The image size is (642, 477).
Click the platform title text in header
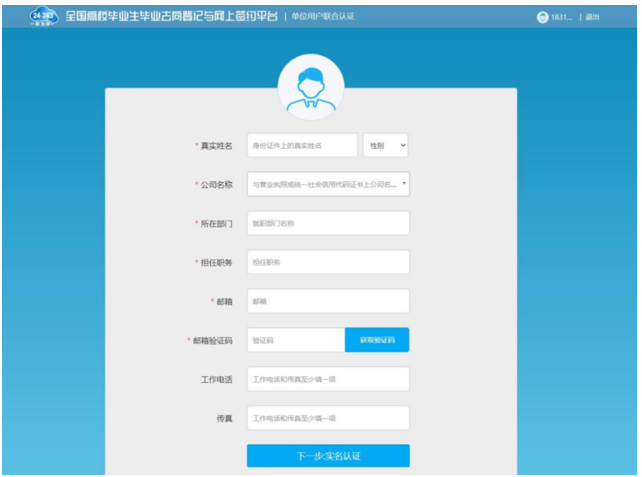171,17
